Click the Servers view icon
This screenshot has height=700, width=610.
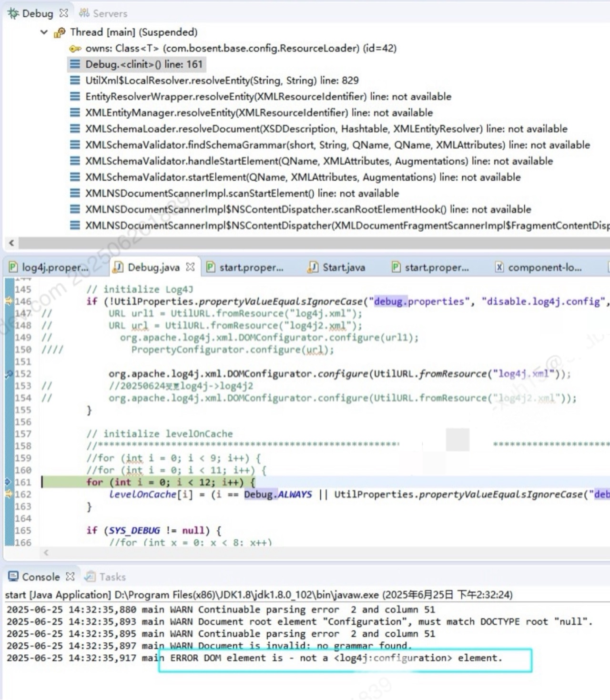tap(84, 13)
